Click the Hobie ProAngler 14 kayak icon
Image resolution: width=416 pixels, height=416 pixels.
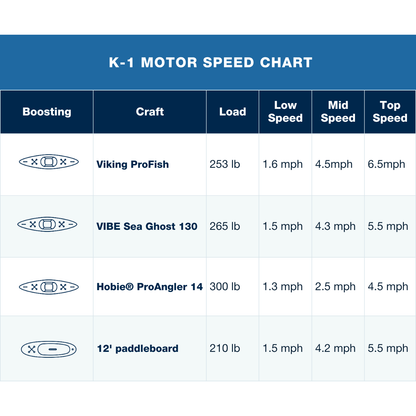[49, 287]
